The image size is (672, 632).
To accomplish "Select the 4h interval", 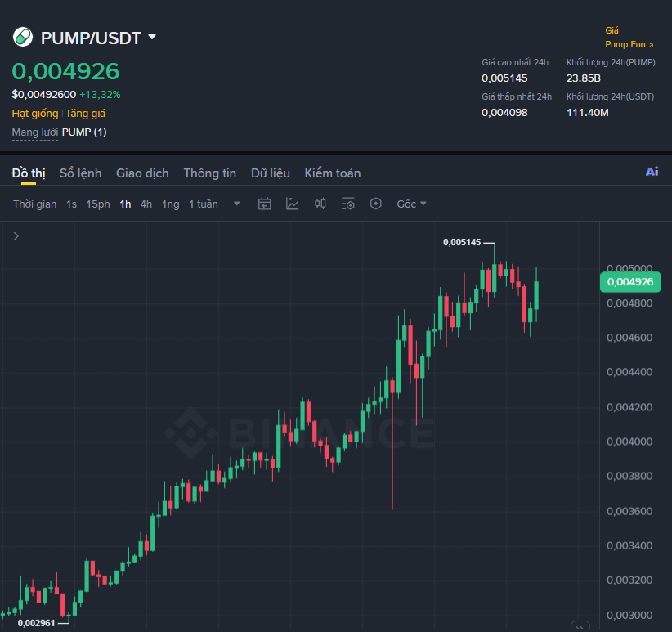I will [x=146, y=204].
